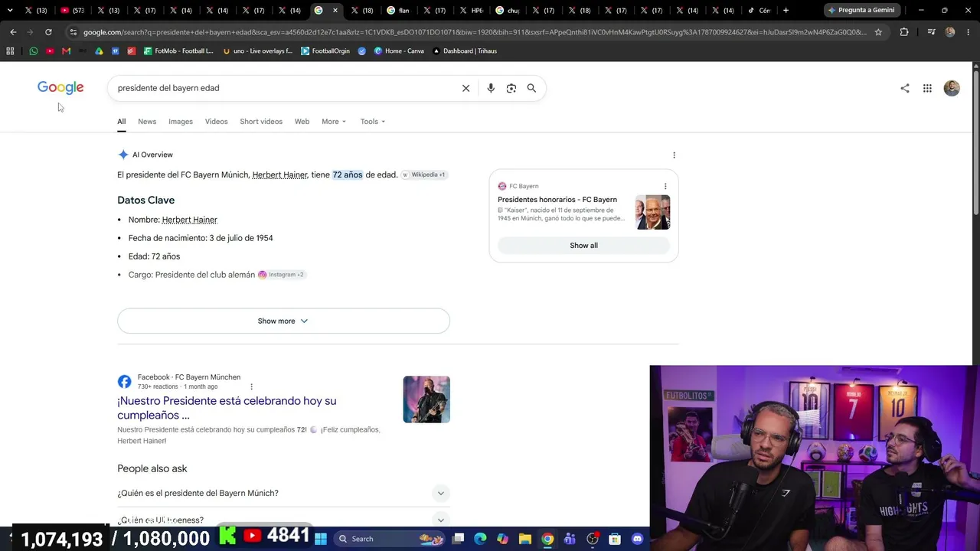Submit search with the magnifier icon
980x551 pixels.
pyautogui.click(x=531, y=88)
